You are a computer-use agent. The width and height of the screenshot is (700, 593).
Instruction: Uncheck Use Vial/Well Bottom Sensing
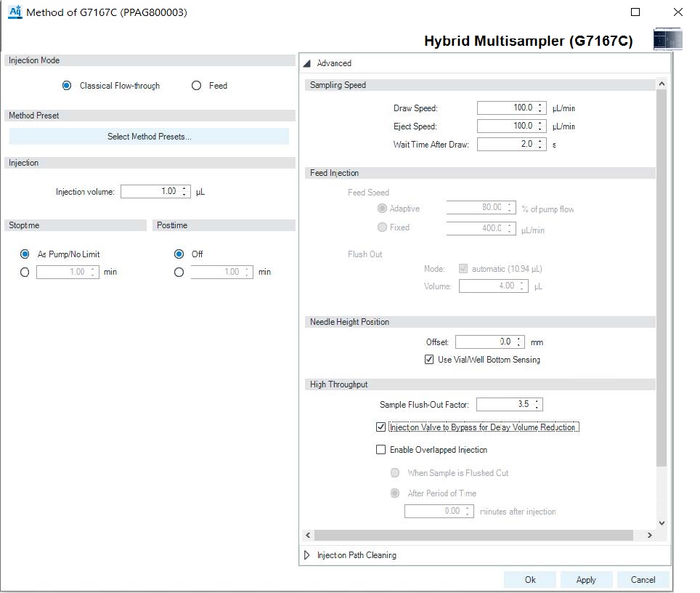(x=428, y=359)
